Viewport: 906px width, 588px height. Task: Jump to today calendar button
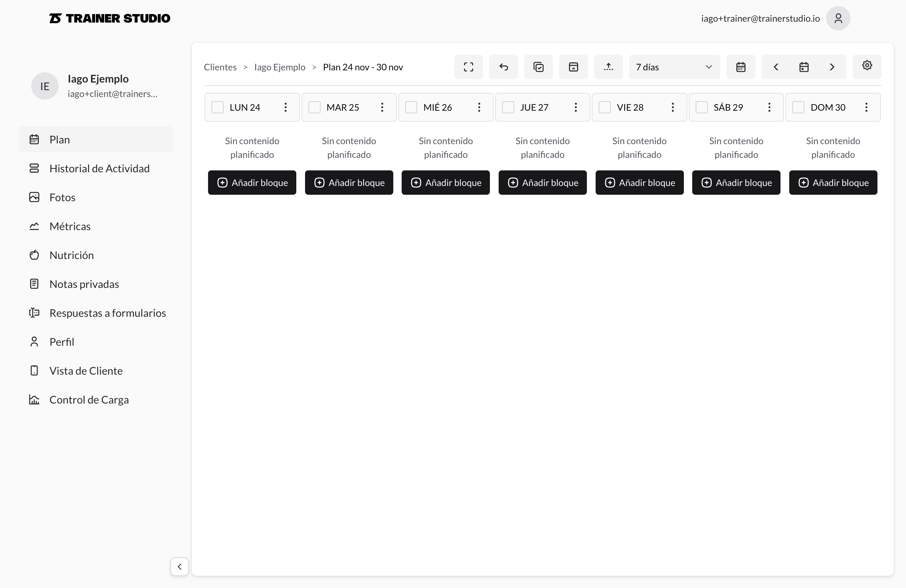tap(804, 67)
